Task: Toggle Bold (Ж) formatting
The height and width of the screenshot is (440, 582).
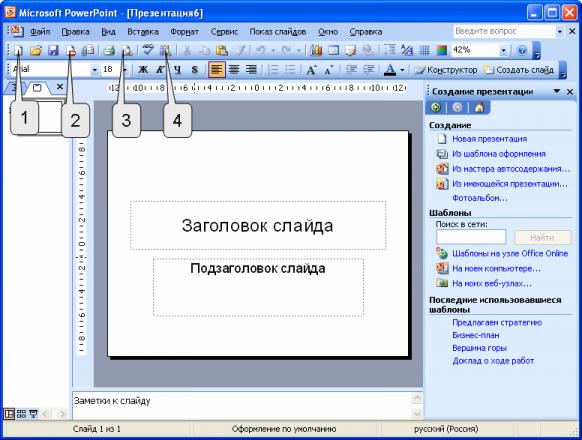Action: pyautogui.click(x=143, y=69)
